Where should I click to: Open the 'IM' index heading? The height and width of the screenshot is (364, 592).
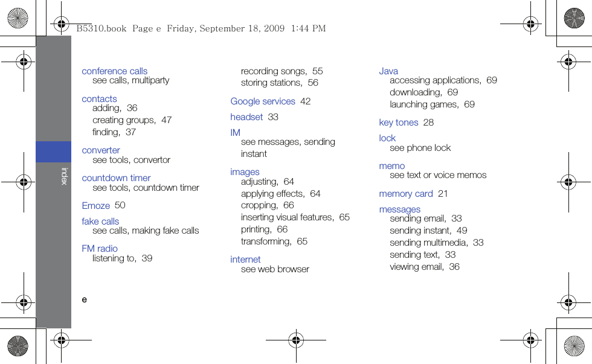tap(235, 132)
